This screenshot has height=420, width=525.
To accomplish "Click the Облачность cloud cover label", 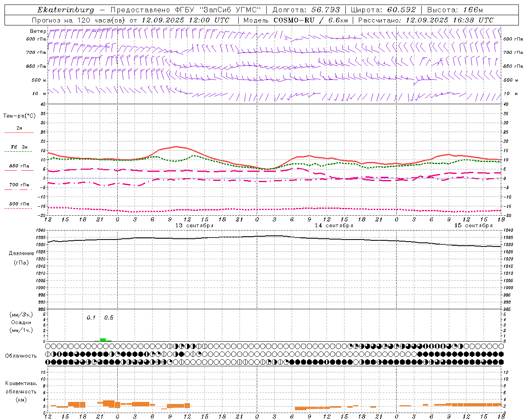I will (21, 356).
